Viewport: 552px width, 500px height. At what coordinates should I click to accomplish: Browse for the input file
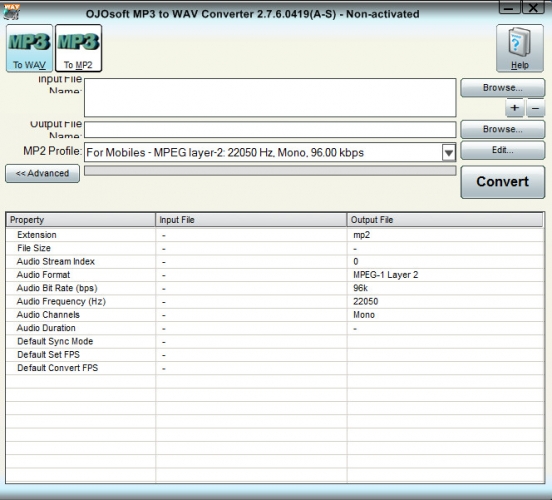502,88
